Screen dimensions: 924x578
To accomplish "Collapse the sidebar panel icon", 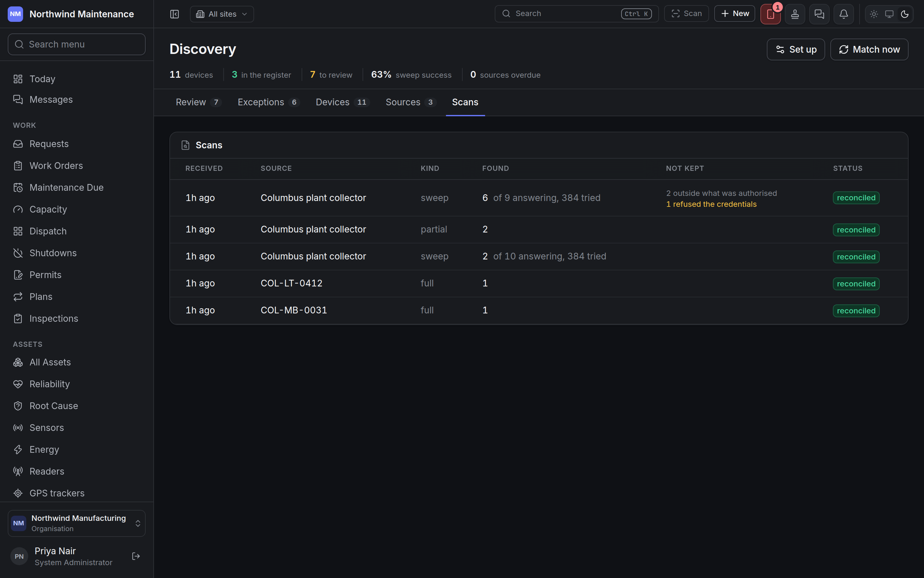I will 175,14.
